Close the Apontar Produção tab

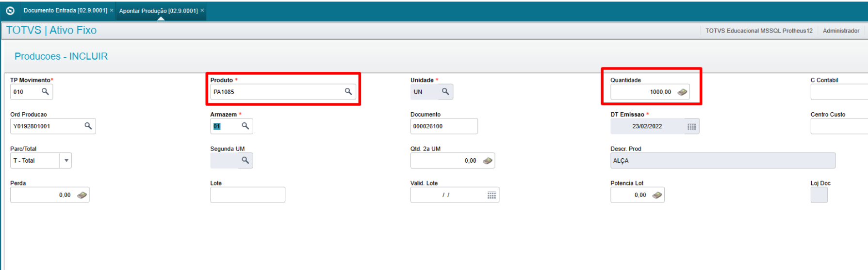tap(202, 10)
